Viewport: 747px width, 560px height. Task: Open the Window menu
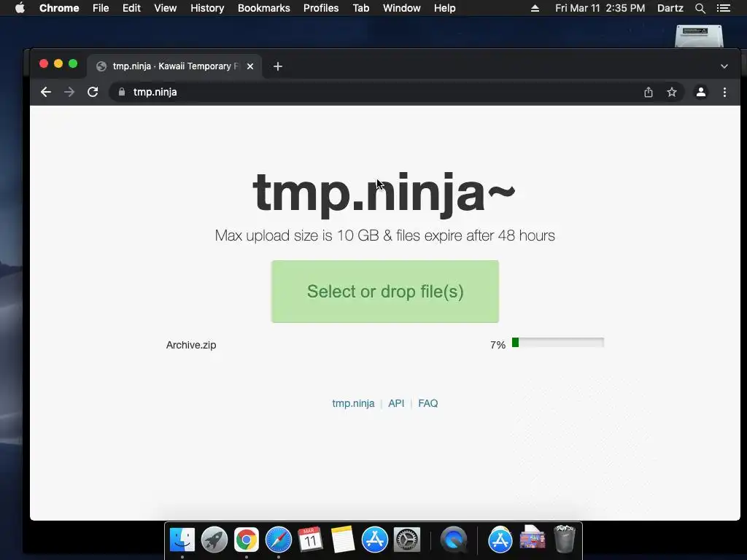[402, 8]
